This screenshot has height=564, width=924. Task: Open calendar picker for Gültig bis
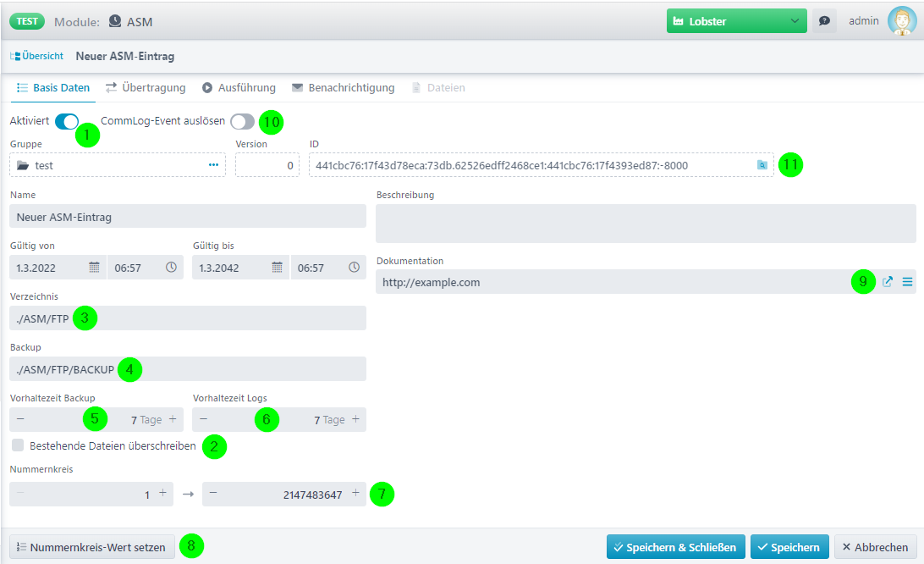(277, 268)
